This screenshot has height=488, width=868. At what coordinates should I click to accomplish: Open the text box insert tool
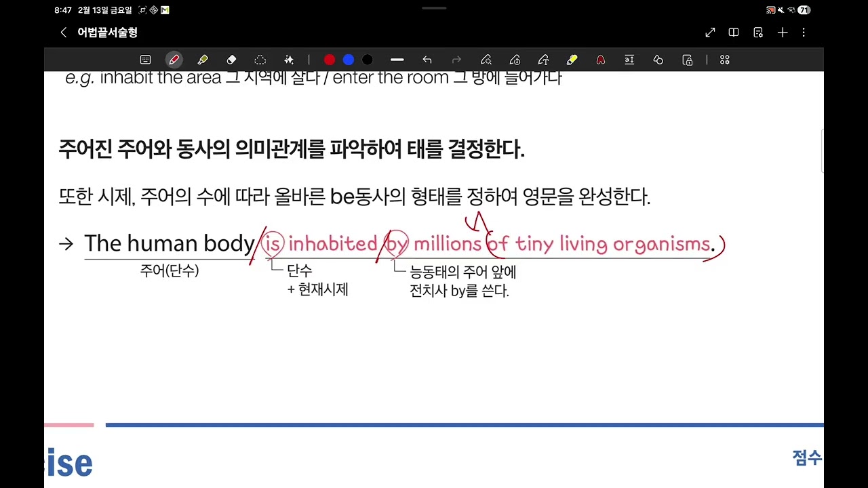coord(629,60)
